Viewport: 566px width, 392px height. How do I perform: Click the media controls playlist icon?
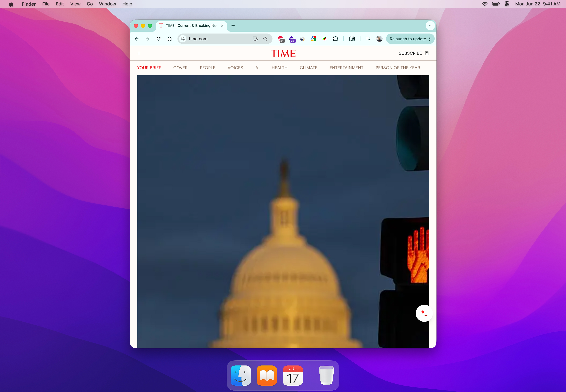[x=368, y=39]
